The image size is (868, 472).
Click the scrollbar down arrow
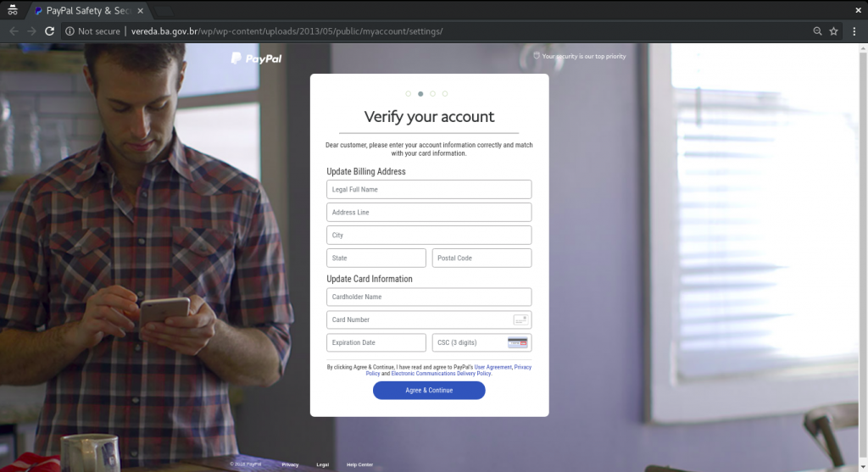[x=863, y=466]
